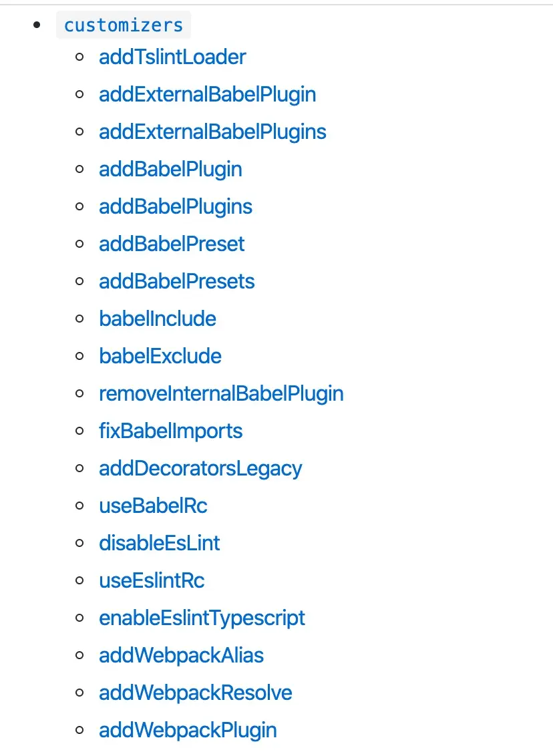Select the addDecoratorsLegacy link
The image size is (553, 756).
point(200,468)
